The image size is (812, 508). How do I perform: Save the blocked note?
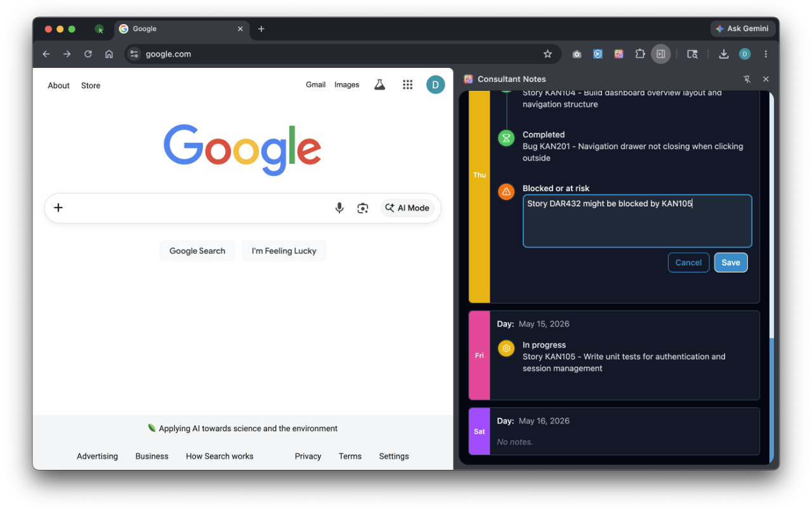[x=731, y=262]
